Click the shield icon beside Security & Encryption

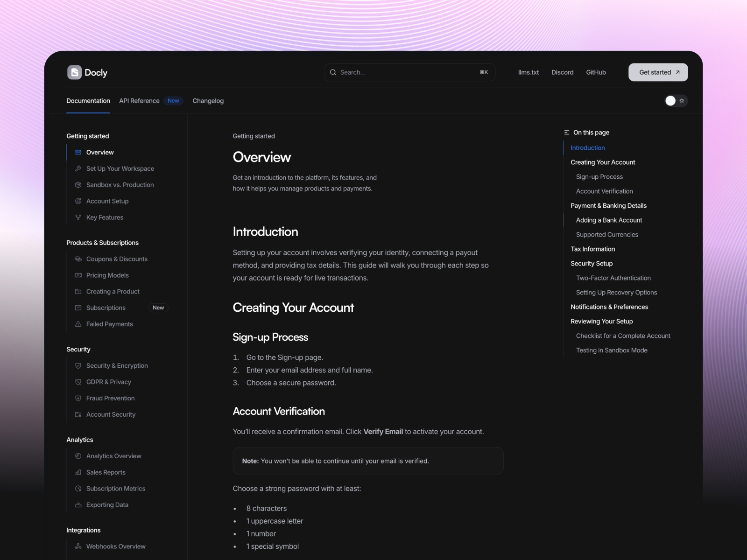(x=78, y=365)
